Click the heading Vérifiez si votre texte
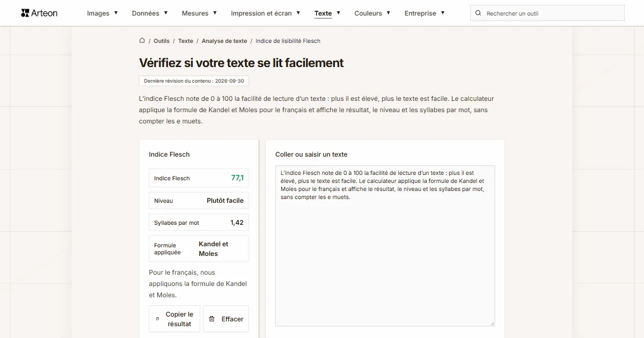The height and width of the screenshot is (338, 644). click(241, 63)
